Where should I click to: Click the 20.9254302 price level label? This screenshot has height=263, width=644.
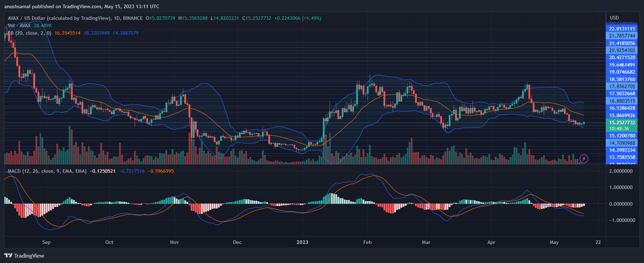622,50
